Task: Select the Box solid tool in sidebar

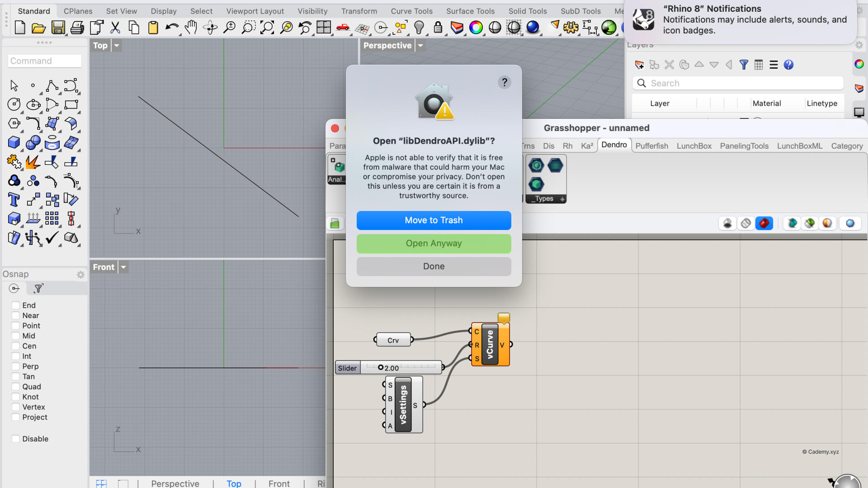Action: (14, 142)
